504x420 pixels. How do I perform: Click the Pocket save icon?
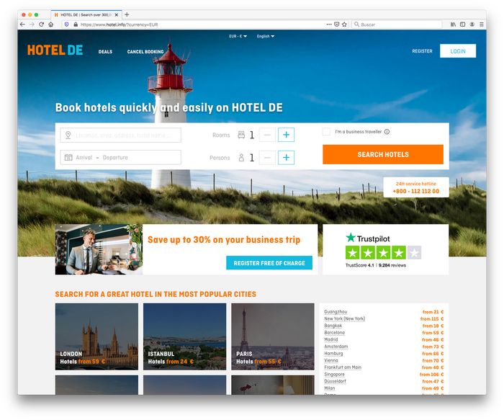coord(336,24)
